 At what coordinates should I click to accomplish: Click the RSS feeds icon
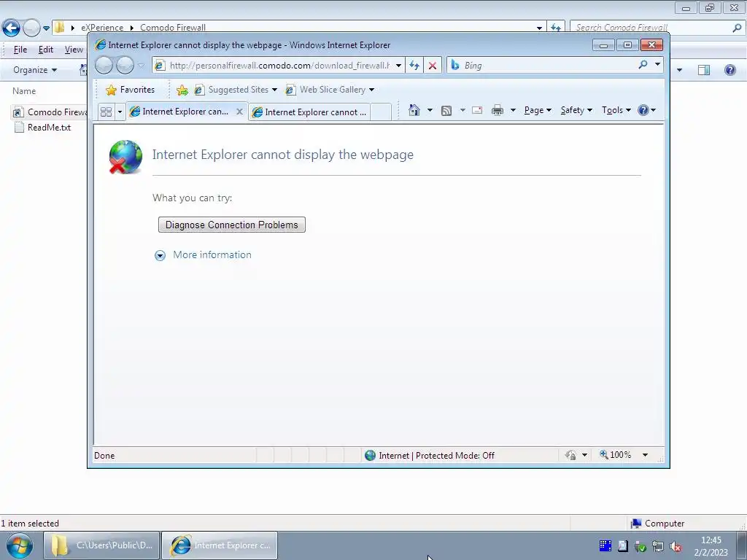tap(446, 111)
